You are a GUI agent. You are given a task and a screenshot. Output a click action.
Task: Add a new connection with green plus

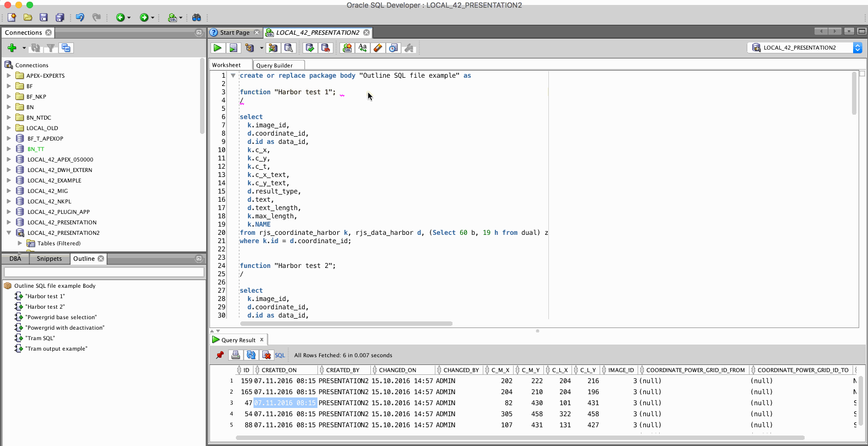point(12,48)
